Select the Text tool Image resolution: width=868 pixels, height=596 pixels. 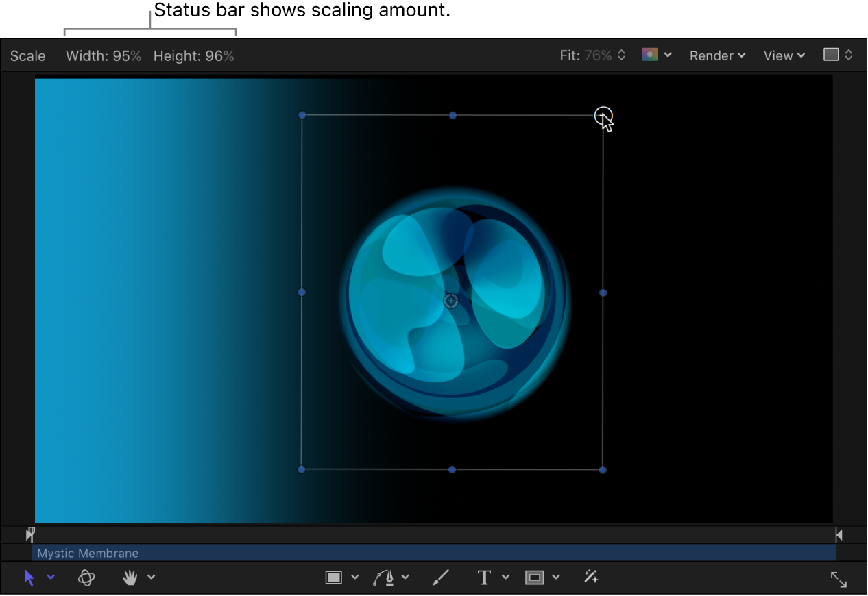click(x=484, y=578)
